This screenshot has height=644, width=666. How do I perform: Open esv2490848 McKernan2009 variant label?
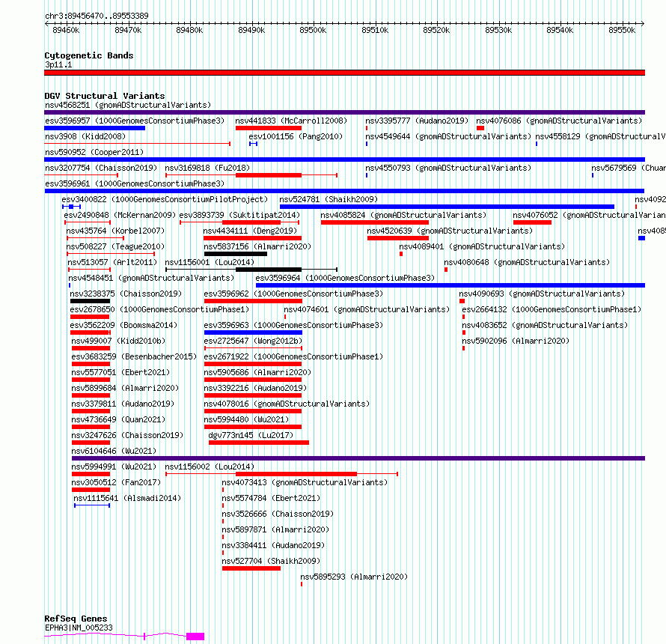120,215
